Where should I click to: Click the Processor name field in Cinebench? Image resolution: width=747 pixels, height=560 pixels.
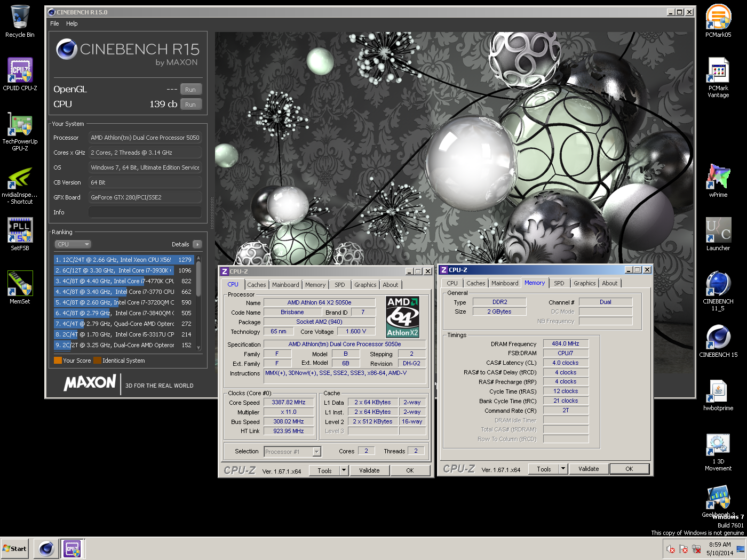145,138
